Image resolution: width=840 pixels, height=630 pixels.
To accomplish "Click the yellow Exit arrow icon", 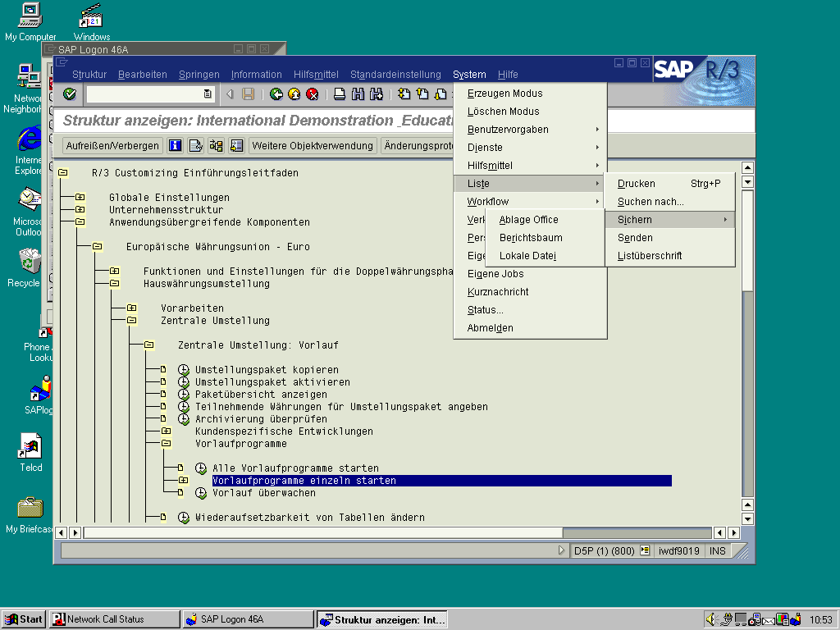I will tap(294, 94).
